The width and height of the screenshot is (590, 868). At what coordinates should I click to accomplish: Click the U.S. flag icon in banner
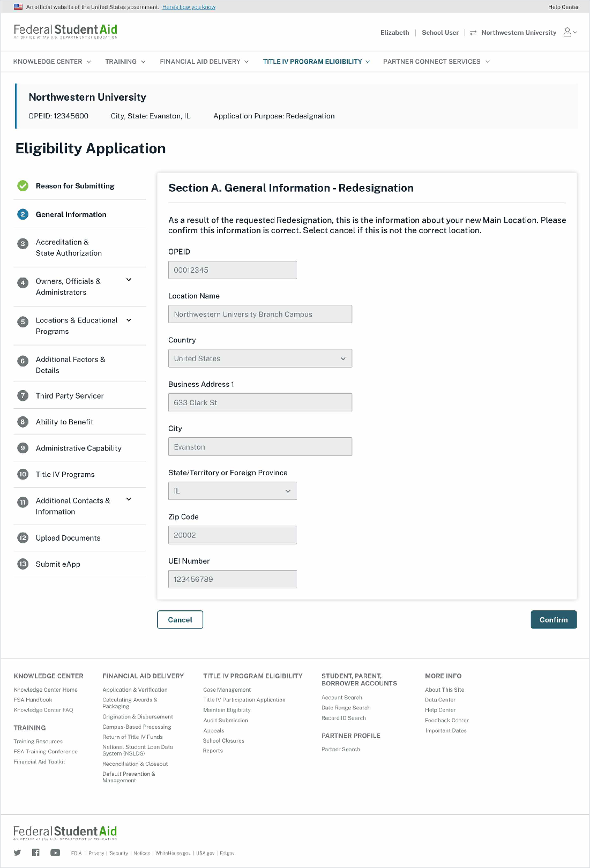(18, 7)
